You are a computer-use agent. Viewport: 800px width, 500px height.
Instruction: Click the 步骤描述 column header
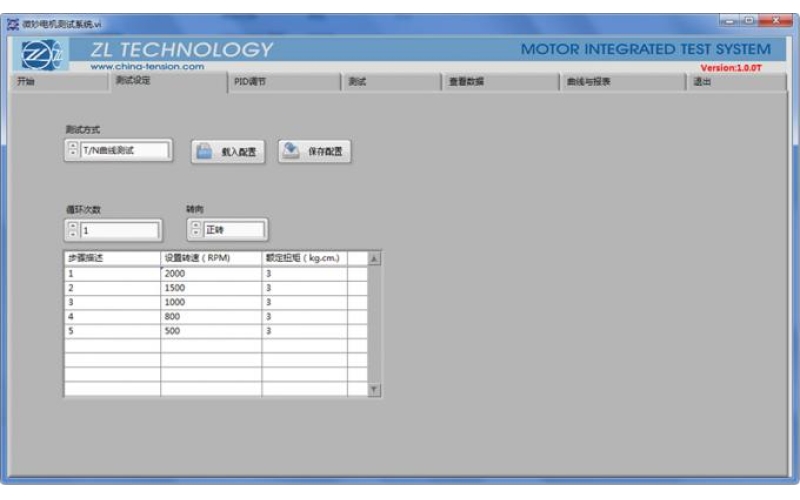click(112, 258)
